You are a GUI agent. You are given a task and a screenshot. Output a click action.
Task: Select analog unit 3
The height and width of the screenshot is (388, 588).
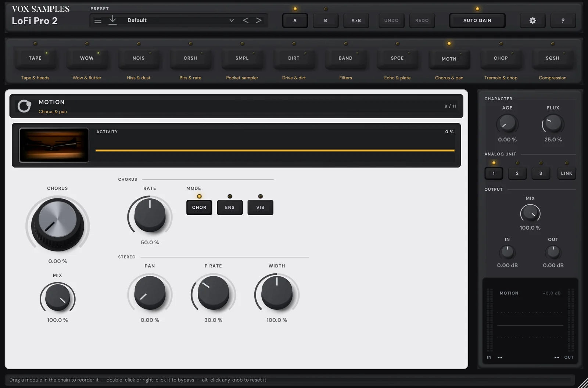[x=541, y=173]
